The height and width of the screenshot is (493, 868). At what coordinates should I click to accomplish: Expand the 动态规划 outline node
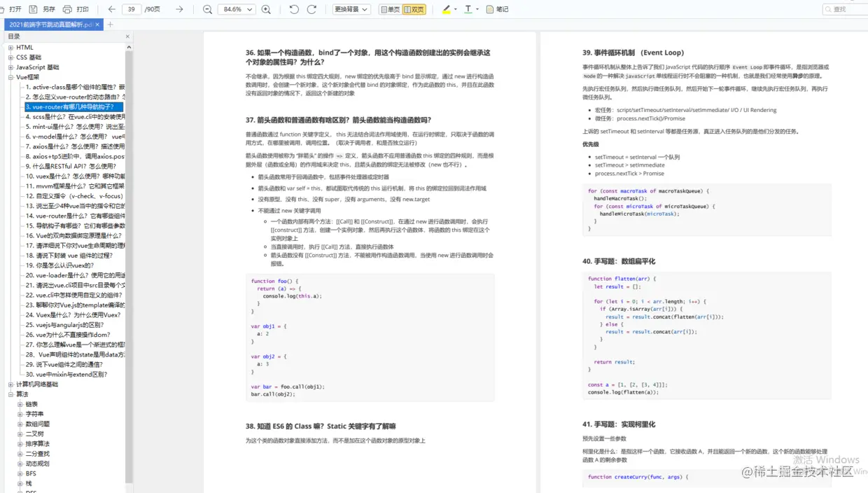point(20,464)
